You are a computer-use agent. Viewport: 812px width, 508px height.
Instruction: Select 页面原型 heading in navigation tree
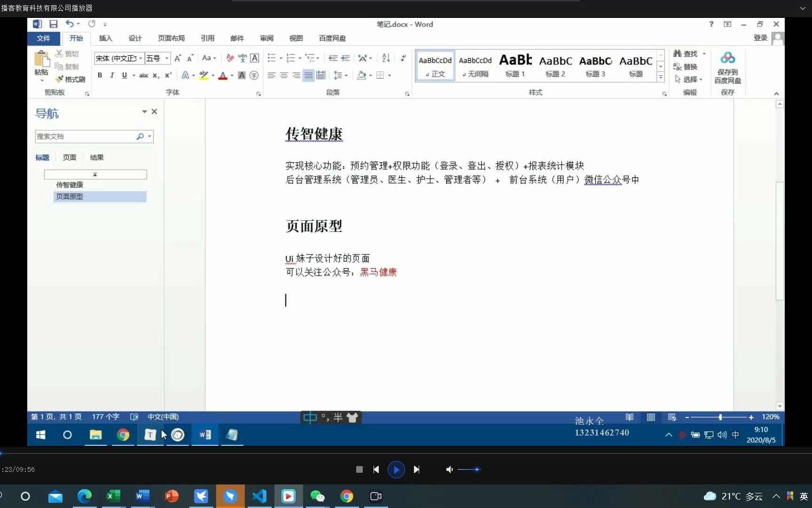pyautogui.click(x=100, y=197)
